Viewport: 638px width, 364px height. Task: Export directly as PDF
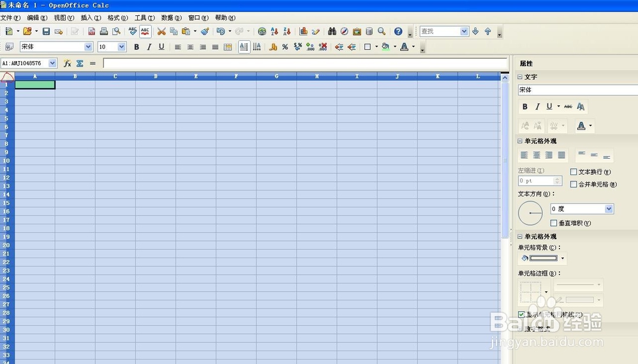(x=91, y=31)
